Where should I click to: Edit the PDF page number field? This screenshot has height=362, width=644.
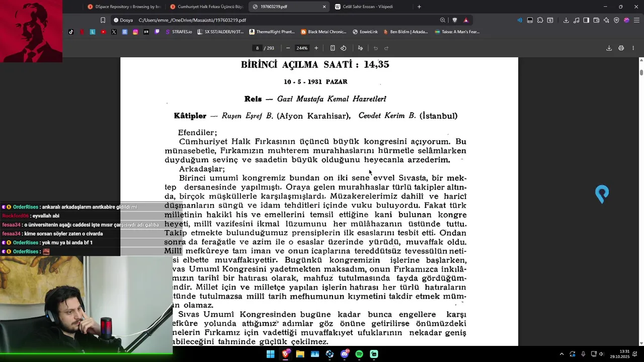(257, 48)
